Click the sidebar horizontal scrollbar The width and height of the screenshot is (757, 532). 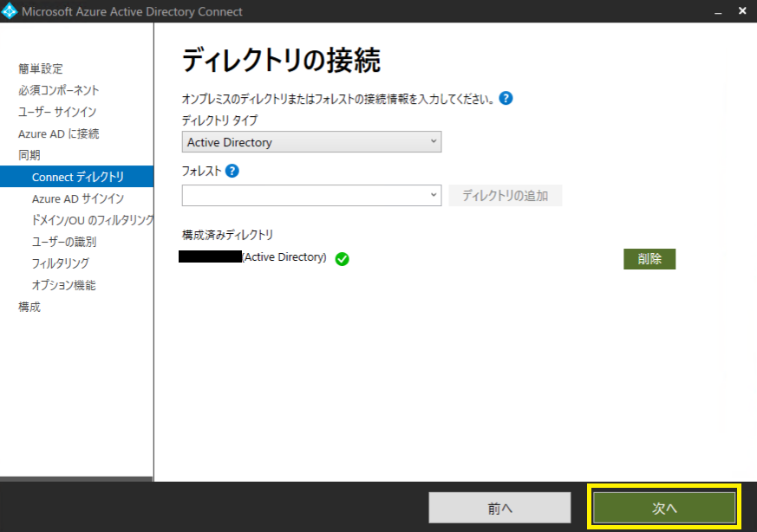(x=76, y=479)
